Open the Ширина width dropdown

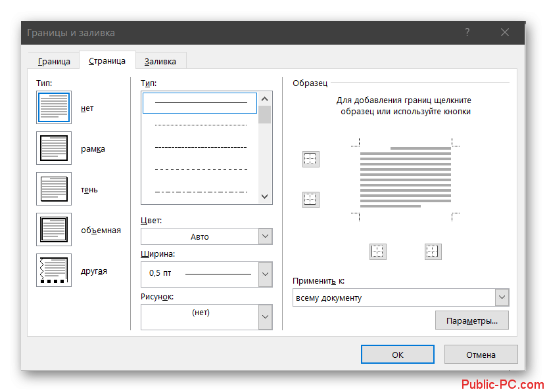pyautogui.click(x=265, y=274)
